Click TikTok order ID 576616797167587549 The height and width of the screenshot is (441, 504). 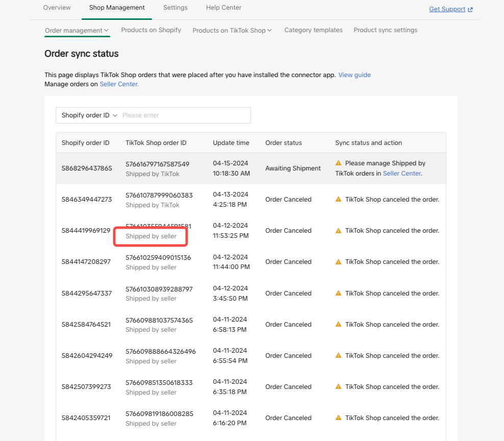point(157,164)
